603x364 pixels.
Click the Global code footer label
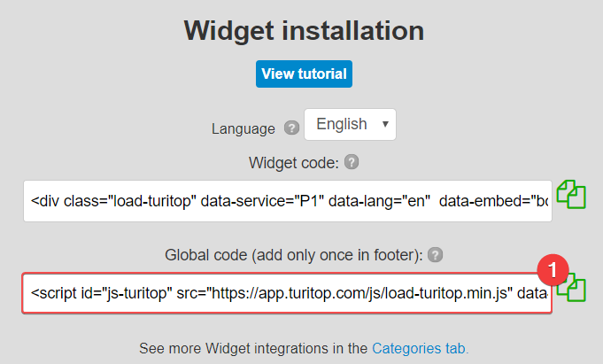pyautogui.click(x=294, y=255)
